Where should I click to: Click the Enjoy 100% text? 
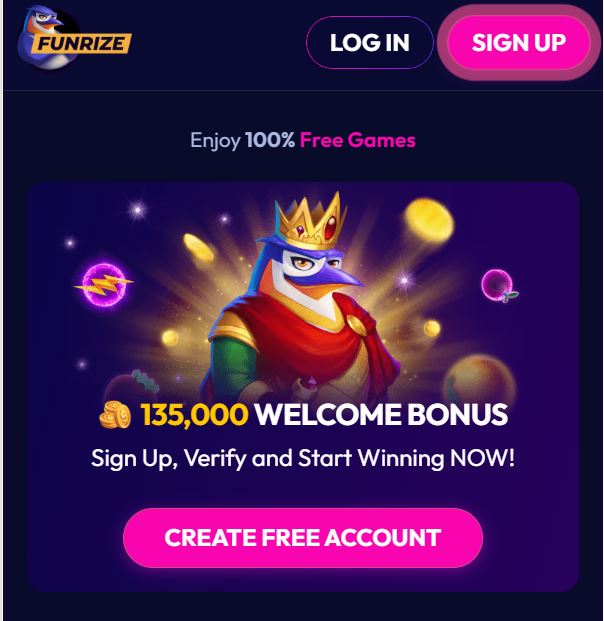tap(242, 140)
